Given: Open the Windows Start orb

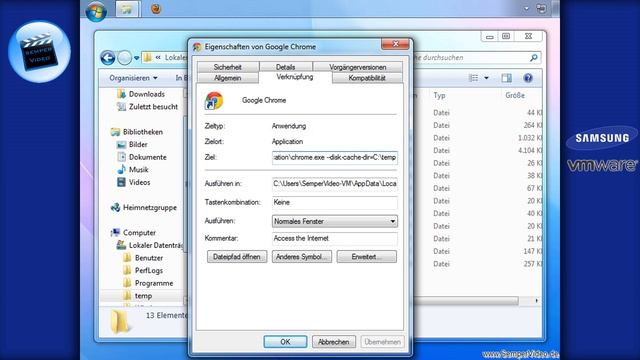Looking at the screenshot, I should click(x=96, y=11).
